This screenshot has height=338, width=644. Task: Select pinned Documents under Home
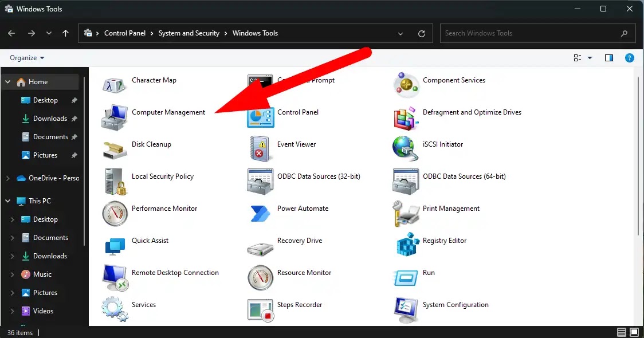click(50, 137)
